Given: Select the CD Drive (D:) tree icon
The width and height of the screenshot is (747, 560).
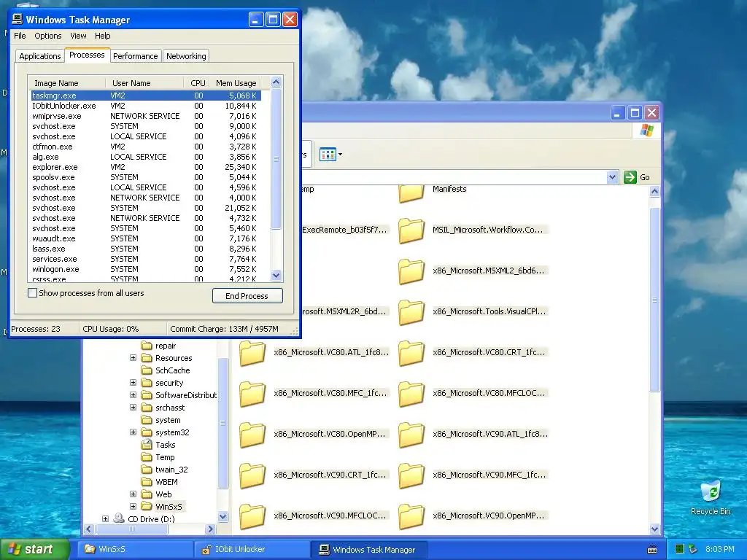Looking at the screenshot, I should coord(119,518).
